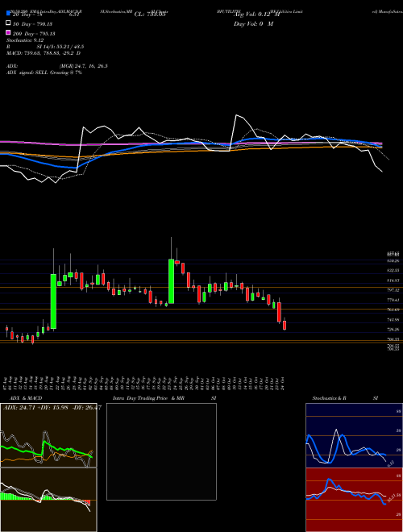This screenshot has height=532, width=403.
Task: Click the 'Stochastics & RSI' panel title
Action: (345, 398)
